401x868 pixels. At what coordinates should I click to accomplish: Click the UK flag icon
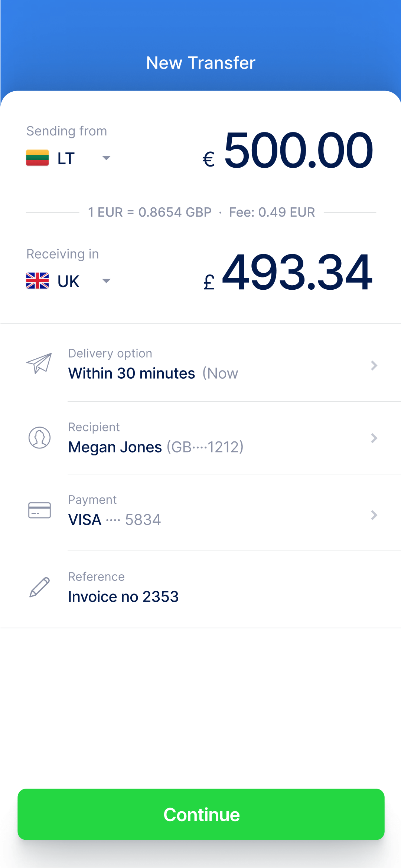coord(37,281)
